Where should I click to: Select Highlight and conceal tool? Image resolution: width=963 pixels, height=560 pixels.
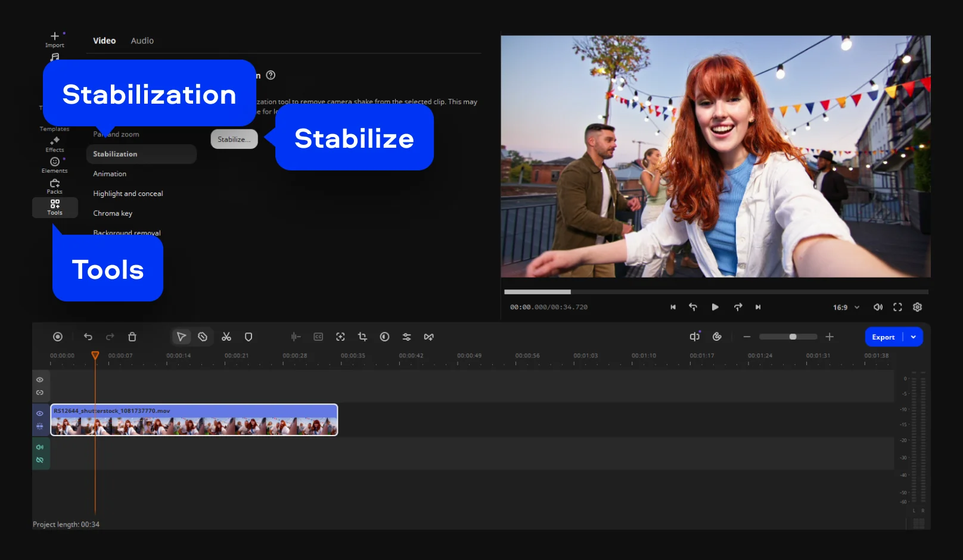point(128,194)
